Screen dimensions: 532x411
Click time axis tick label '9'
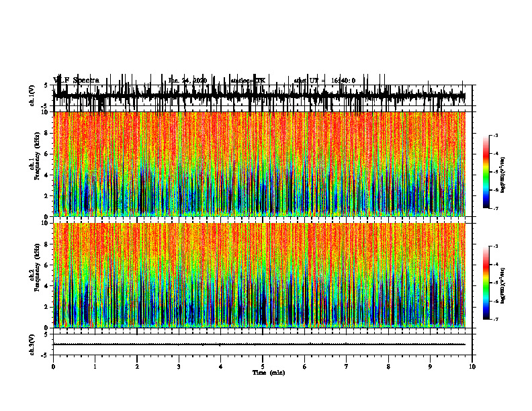(430, 367)
